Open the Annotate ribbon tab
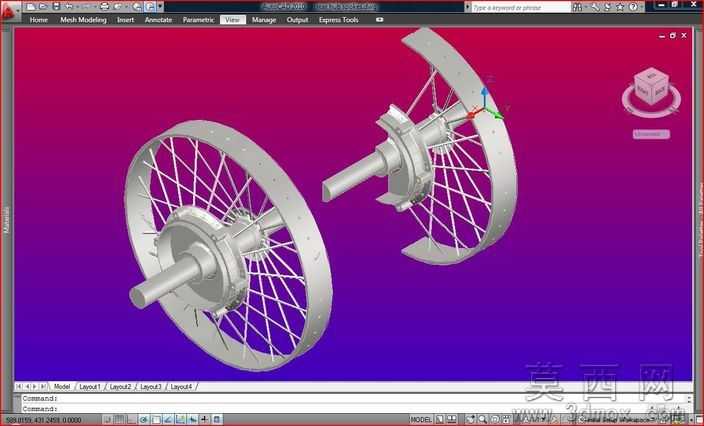The height and width of the screenshot is (426, 704). (x=158, y=20)
